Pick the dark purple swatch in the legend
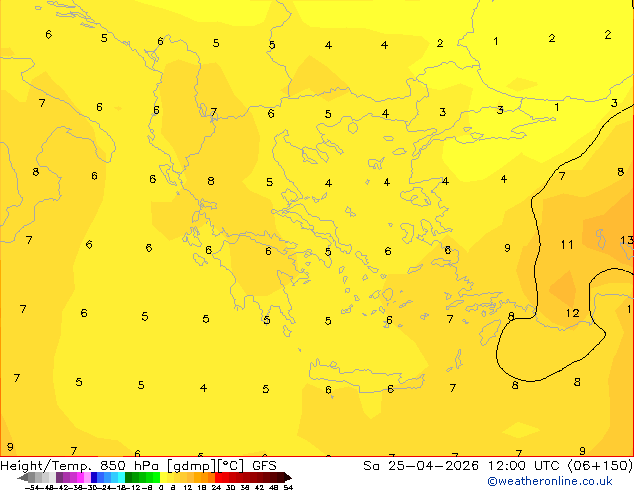The image size is (634, 490). (x=59, y=477)
